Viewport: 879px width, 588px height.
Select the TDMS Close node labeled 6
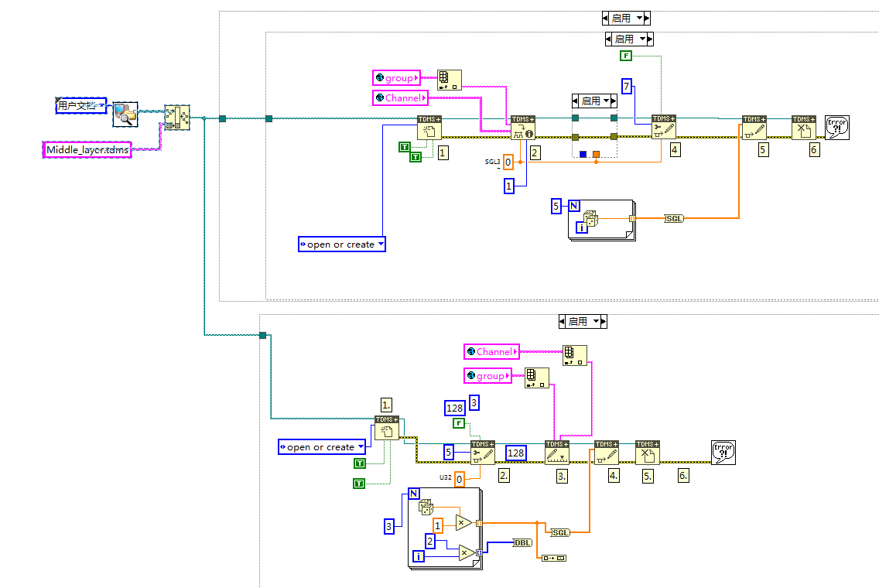tap(804, 128)
